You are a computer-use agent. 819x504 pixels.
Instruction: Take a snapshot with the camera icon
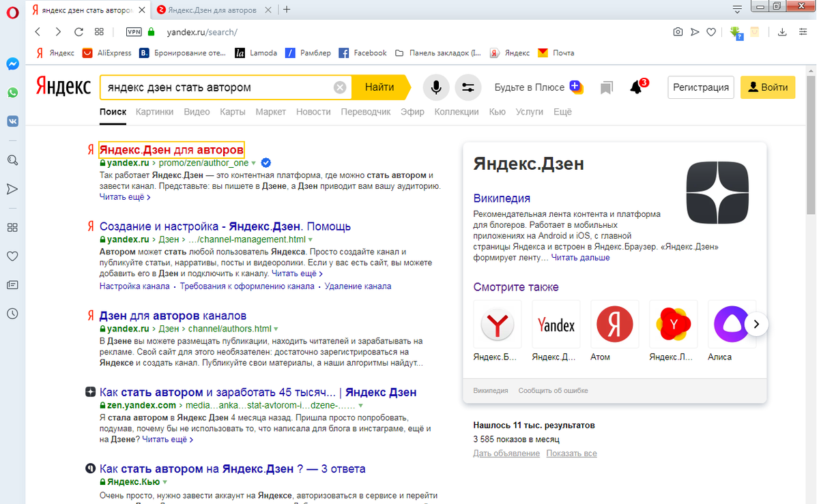[x=678, y=32]
